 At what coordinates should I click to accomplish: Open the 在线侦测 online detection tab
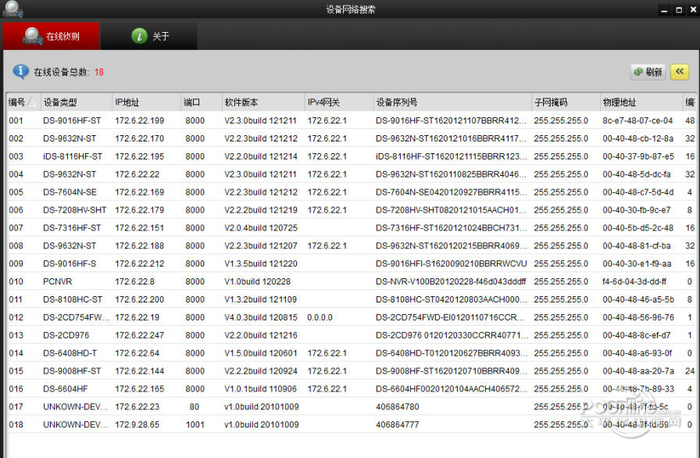point(51,36)
